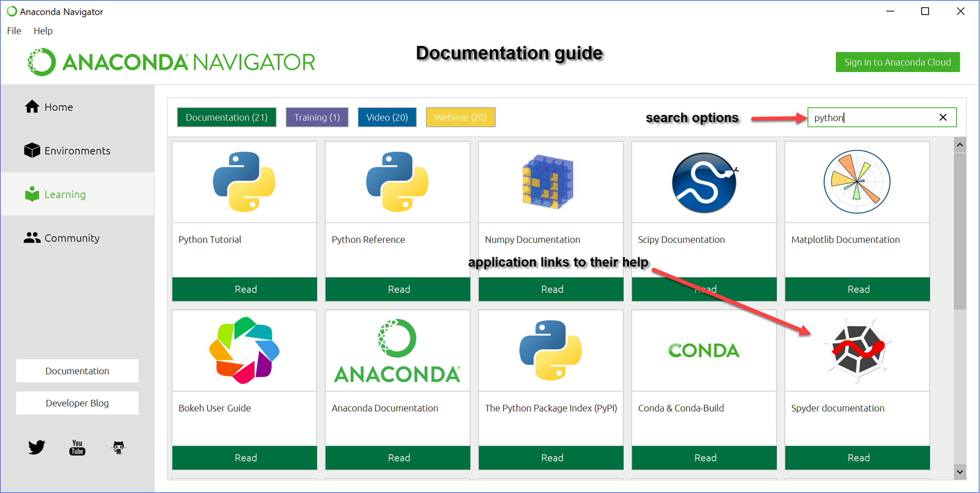Click The Python Package Index (PyPI) title
The width and height of the screenshot is (980, 493).
coord(551,408)
